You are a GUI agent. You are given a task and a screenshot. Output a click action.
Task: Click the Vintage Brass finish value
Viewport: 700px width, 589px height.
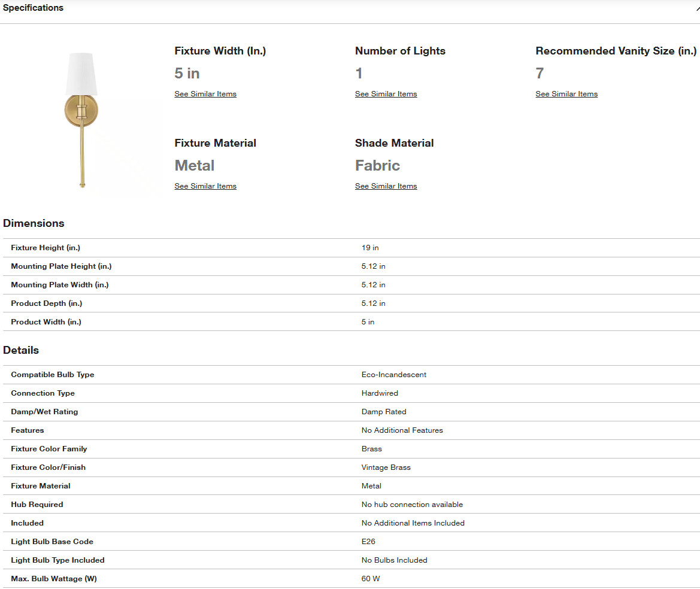coord(386,467)
